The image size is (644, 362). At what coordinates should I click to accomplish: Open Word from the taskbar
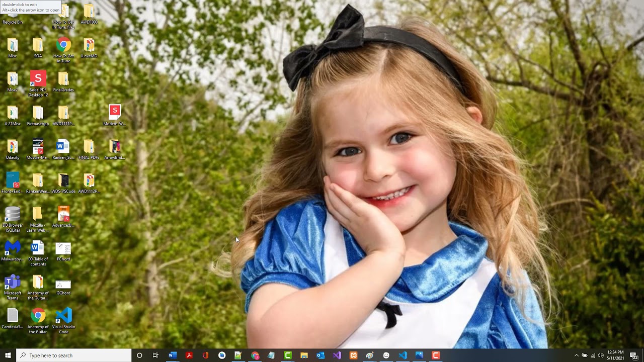click(172, 355)
